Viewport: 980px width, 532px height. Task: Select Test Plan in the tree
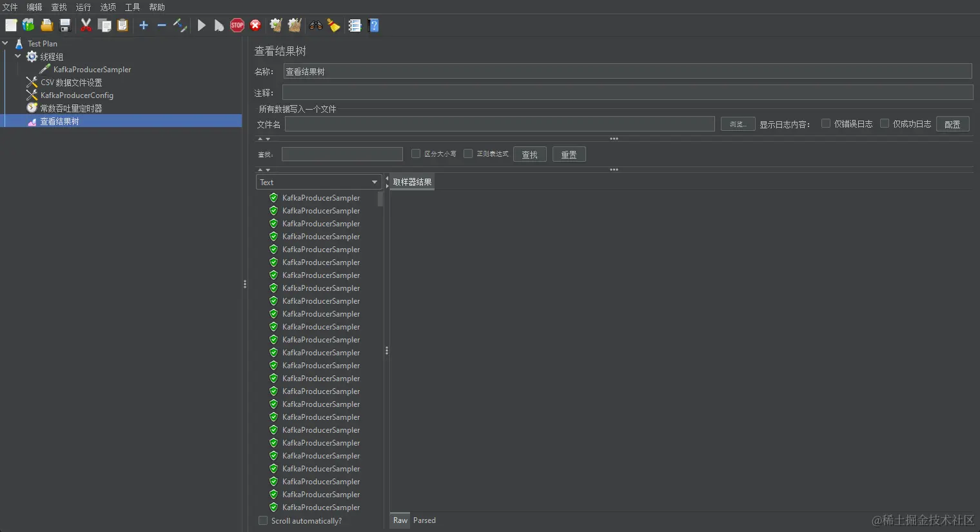pos(43,44)
